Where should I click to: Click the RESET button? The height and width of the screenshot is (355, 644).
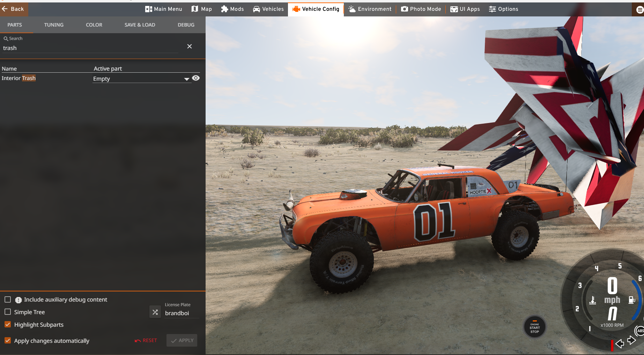click(x=146, y=340)
